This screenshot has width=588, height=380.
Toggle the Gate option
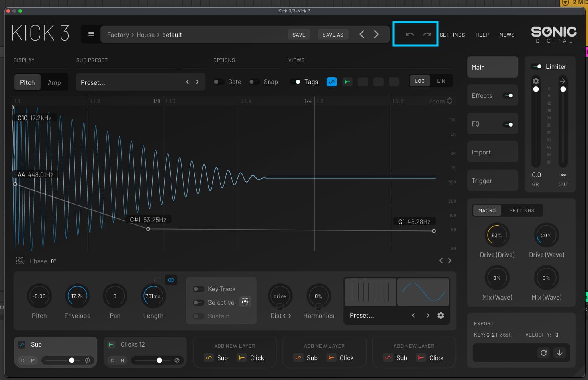tap(218, 82)
